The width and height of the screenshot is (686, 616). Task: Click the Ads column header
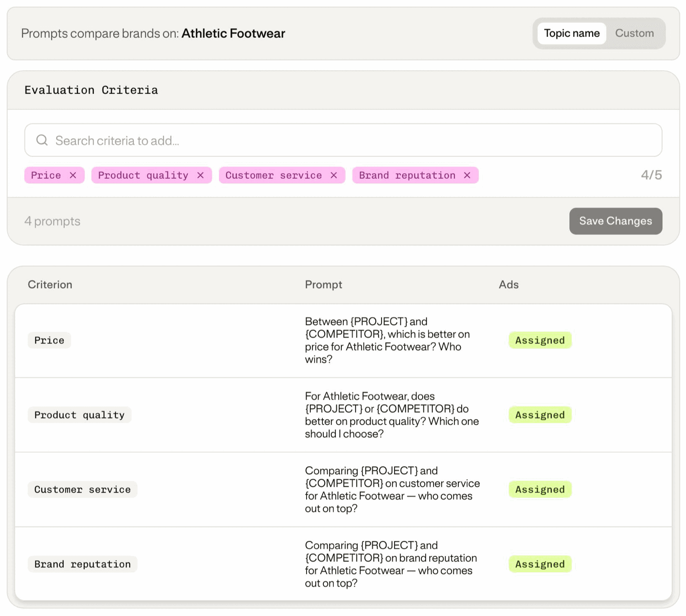pos(508,285)
